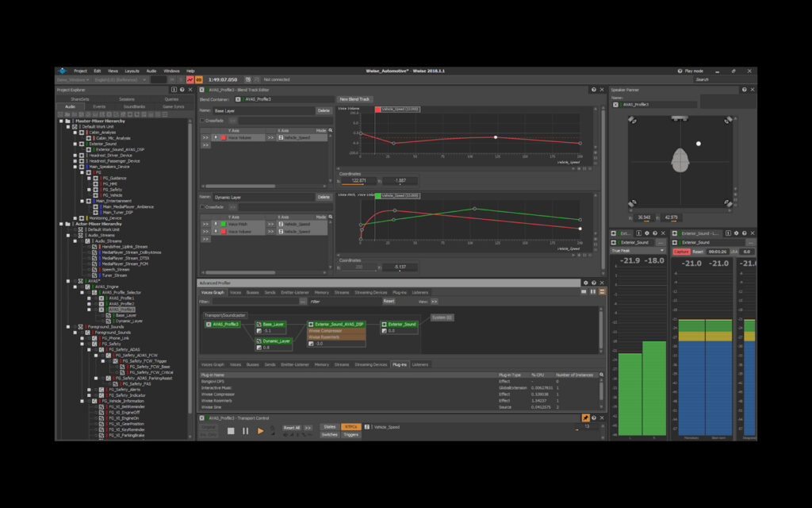Click the pin icon in Transport Control header
The width and height of the screenshot is (812, 508).
coord(585,418)
